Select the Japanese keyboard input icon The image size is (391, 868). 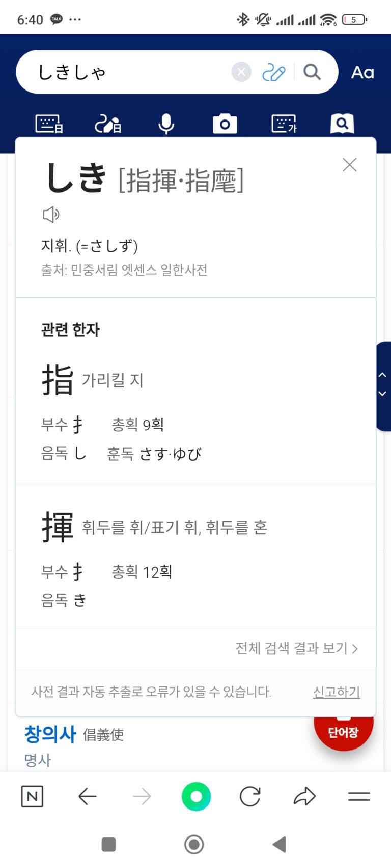pos(49,124)
